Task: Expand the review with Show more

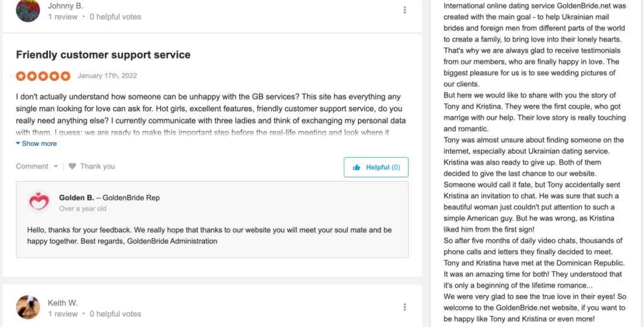Action: click(x=39, y=143)
